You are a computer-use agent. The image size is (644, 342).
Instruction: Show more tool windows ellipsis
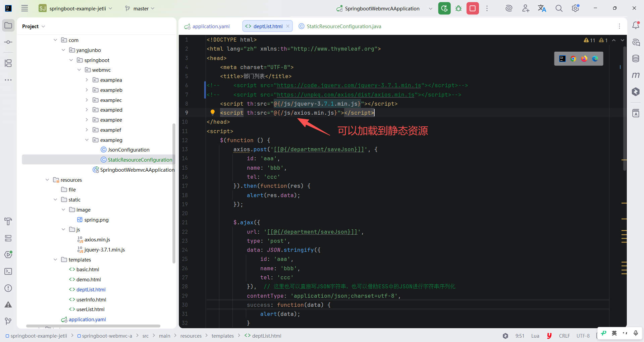click(x=8, y=80)
